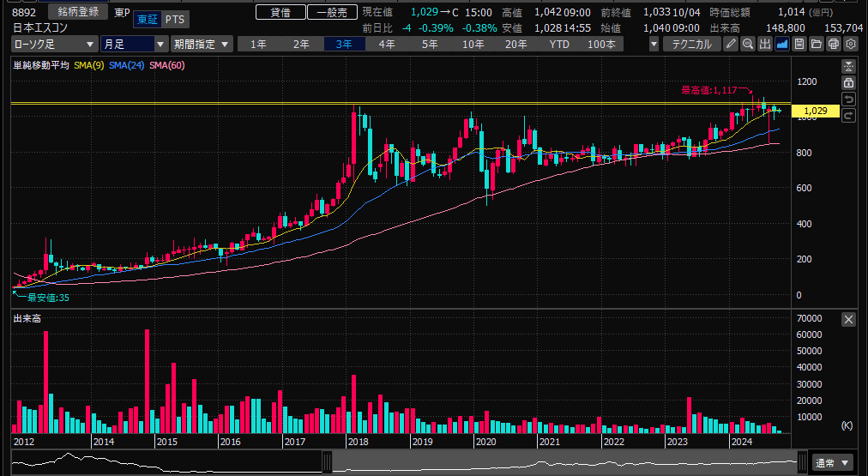Open the folder icon in toolbar
The image size is (868, 476).
coord(817,44)
